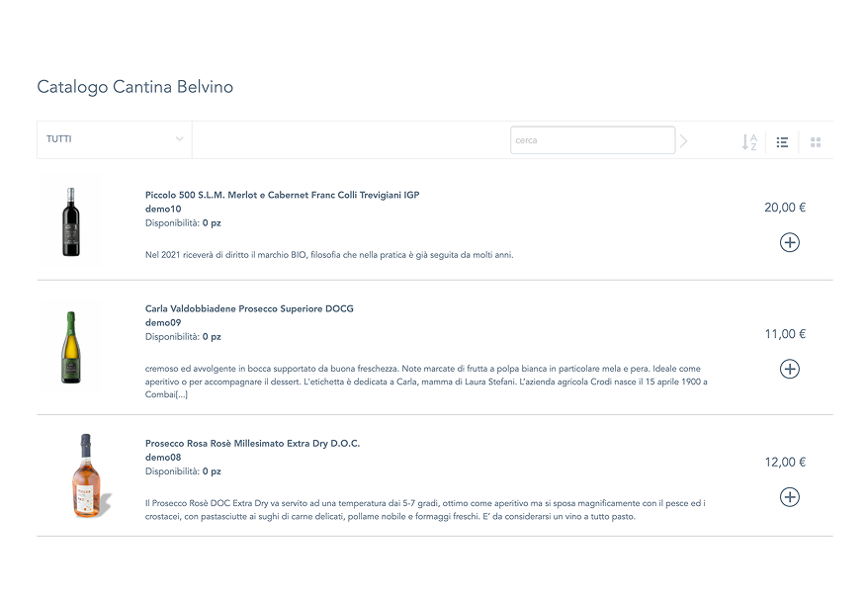Open Carla Valdobbiadene Prosecco Superiore DOCG title
The height and width of the screenshot is (599, 868).
249,308
